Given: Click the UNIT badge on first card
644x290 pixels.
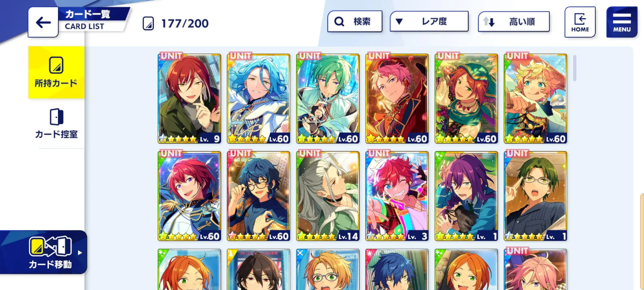Looking at the screenshot, I should pos(171,56).
